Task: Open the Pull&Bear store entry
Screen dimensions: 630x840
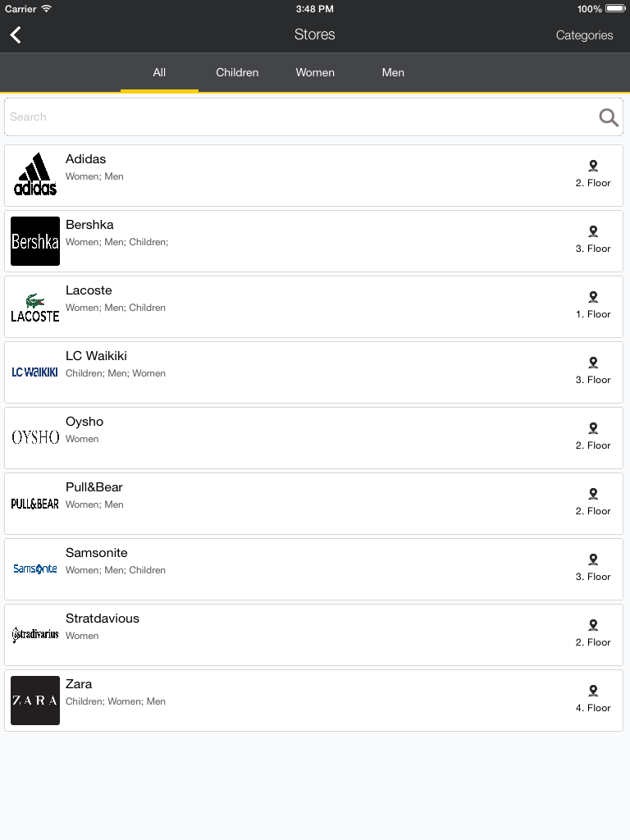Action: 313,504
